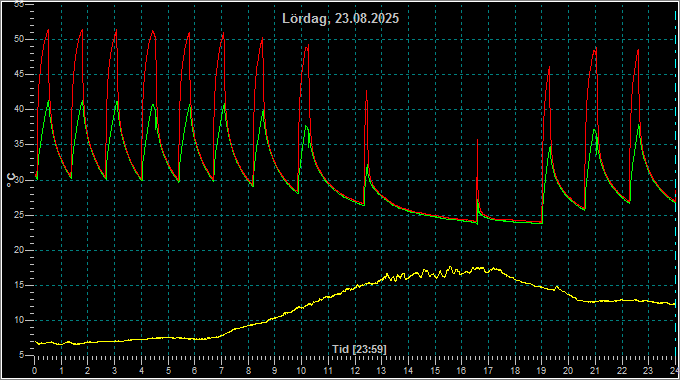Click hour 3 on the time axis
This screenshot has height=380, width=680.
pyautogui.click(x=114, y=371)
